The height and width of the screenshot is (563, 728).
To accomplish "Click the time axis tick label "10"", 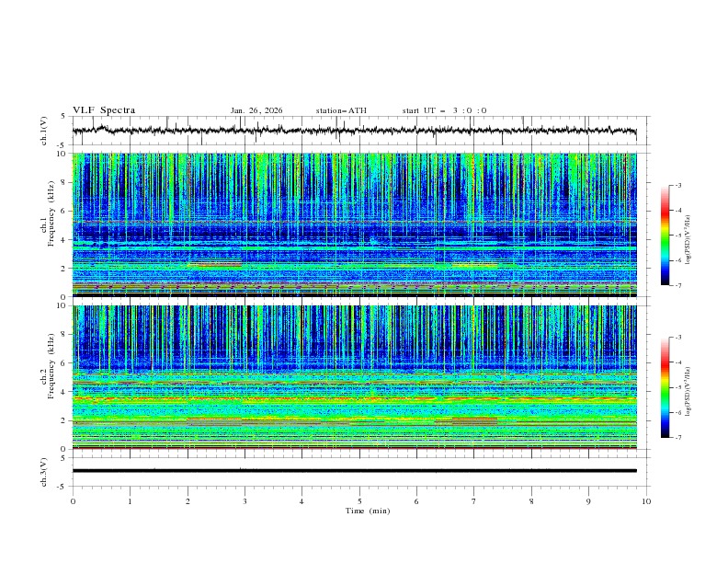I will pyautogui.click(x=646, y=501).
